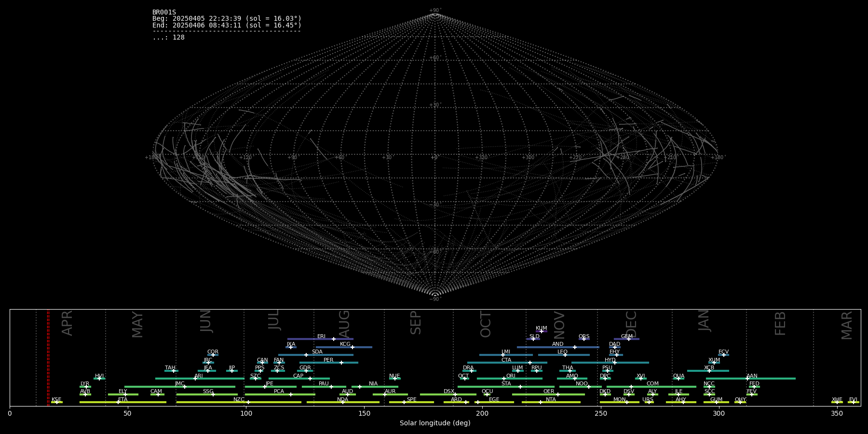Click the KSE shower label
The image size is (868, 434).
56,400
